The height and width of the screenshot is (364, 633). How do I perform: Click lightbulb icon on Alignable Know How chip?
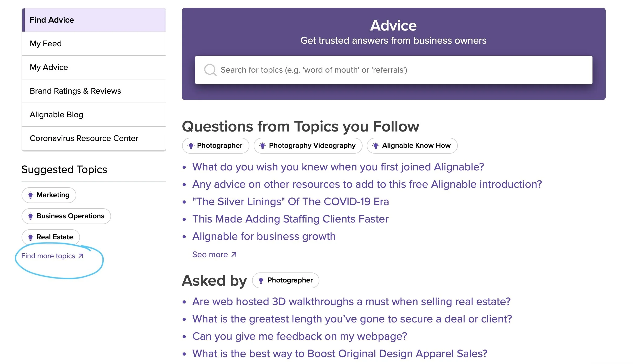[376, 146]
